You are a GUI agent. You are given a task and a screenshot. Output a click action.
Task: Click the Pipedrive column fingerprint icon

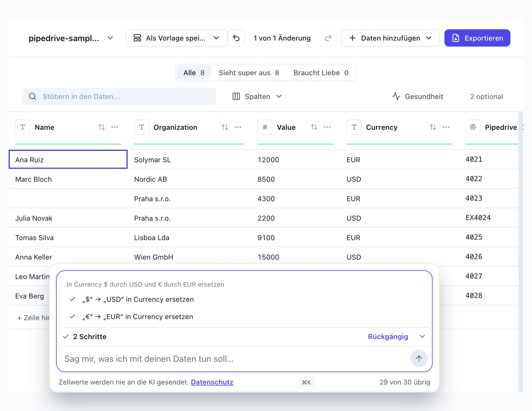coord(473,127)
